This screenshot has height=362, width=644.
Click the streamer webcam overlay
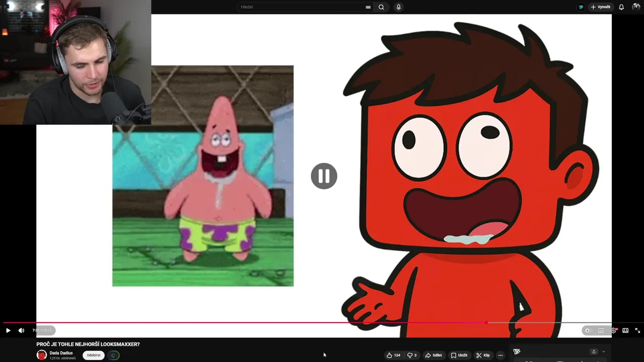75,62
